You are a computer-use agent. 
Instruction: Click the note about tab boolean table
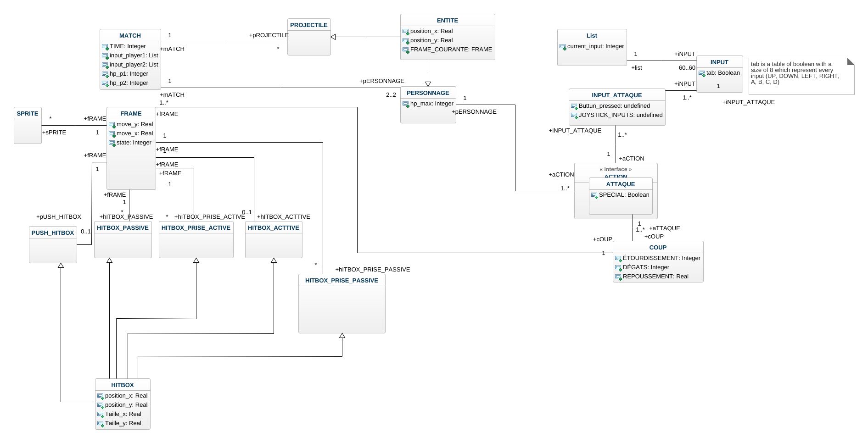coord(801,76)
